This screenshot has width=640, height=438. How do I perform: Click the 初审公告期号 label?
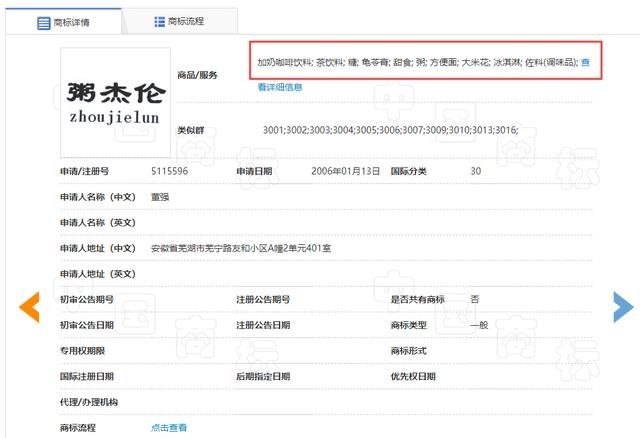coord(87,299)
